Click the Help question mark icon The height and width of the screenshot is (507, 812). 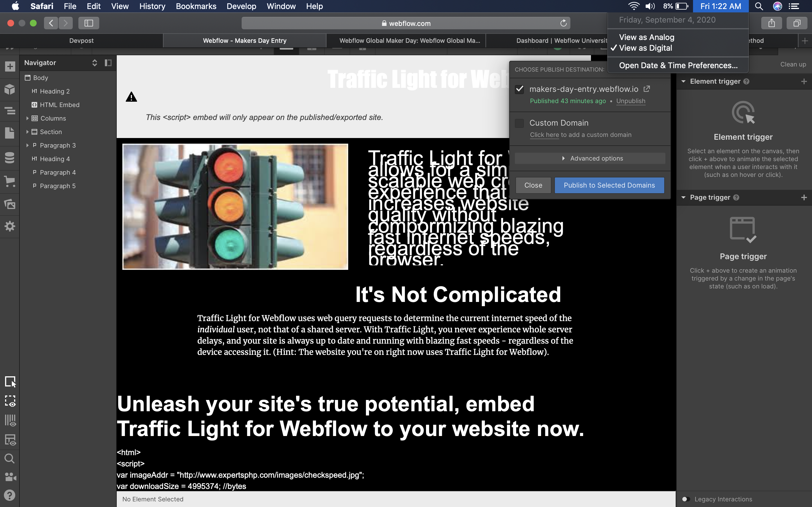point(10,495)
